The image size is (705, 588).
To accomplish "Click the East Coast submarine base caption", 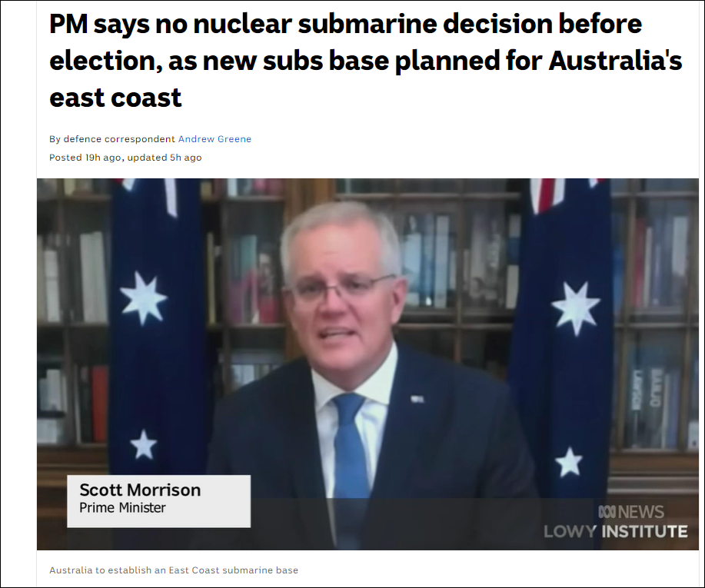I will [174, 570].
